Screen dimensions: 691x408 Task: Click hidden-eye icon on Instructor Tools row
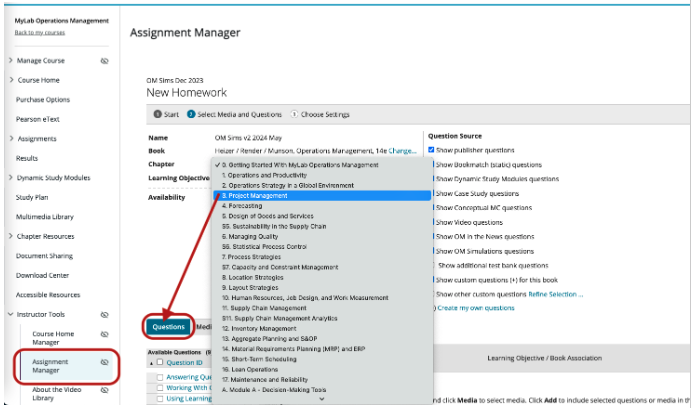[x=105, y=314]
